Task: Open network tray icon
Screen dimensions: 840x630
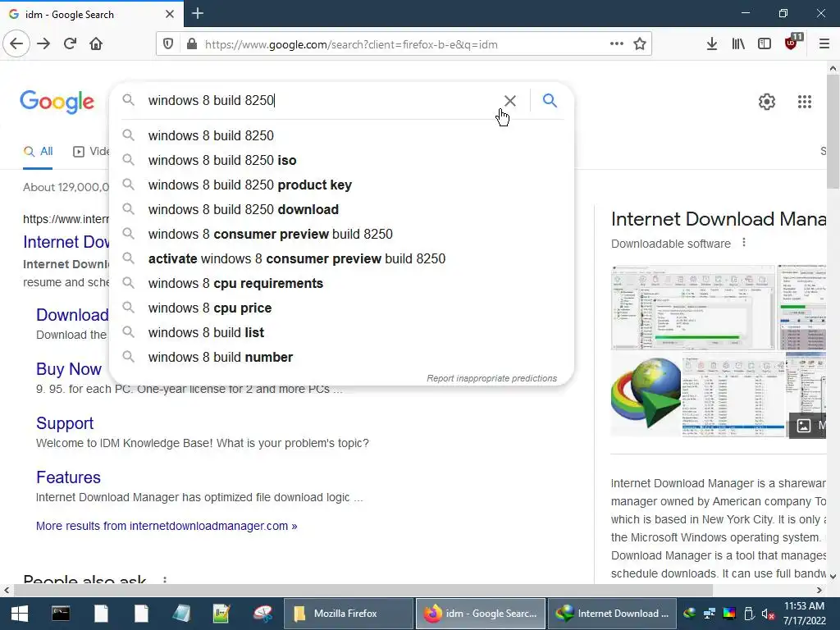Action: [710, 614]
